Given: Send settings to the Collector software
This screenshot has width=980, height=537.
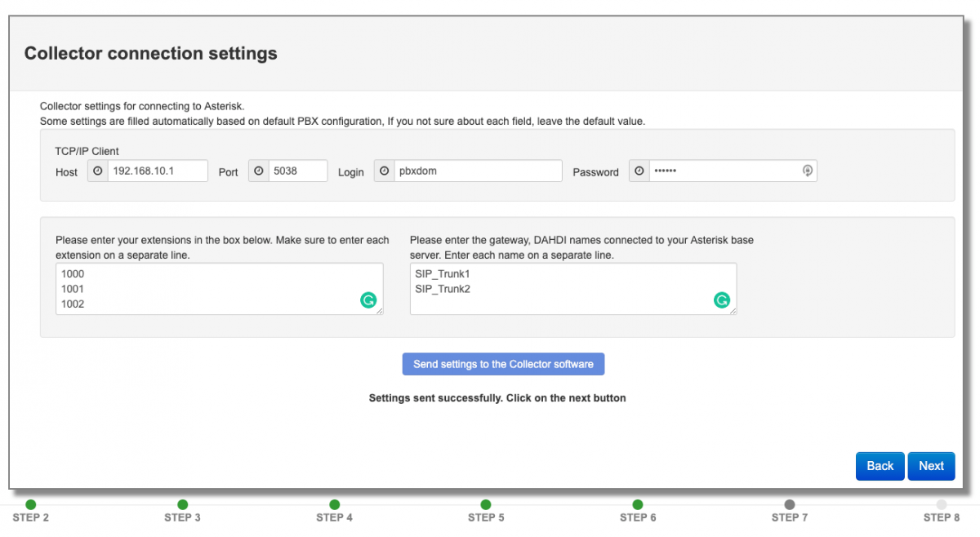Looking at the screenshot, I should pos(503,364).
